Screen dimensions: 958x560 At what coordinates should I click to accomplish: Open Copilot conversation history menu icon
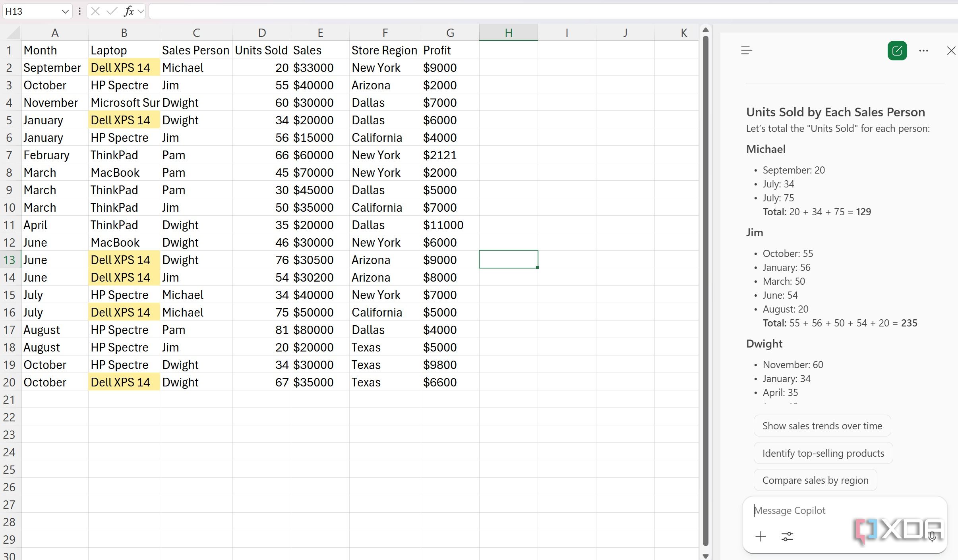click(747, 50)
